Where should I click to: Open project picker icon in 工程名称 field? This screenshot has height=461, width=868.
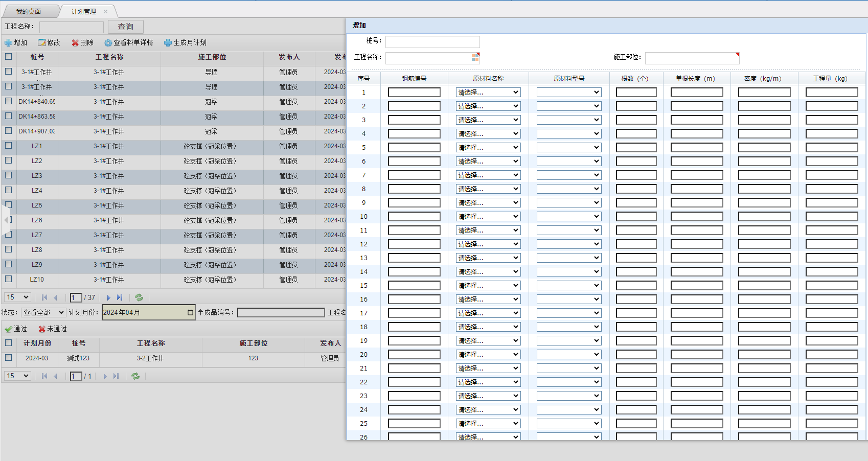(475, 57)
